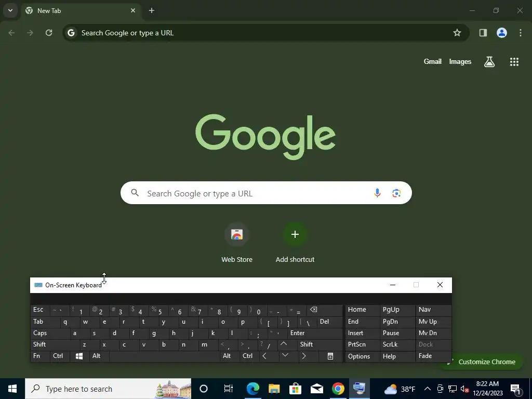Click the Google search box
The width and height of the screenshot is (532, 399).
(x=266, y=193)
